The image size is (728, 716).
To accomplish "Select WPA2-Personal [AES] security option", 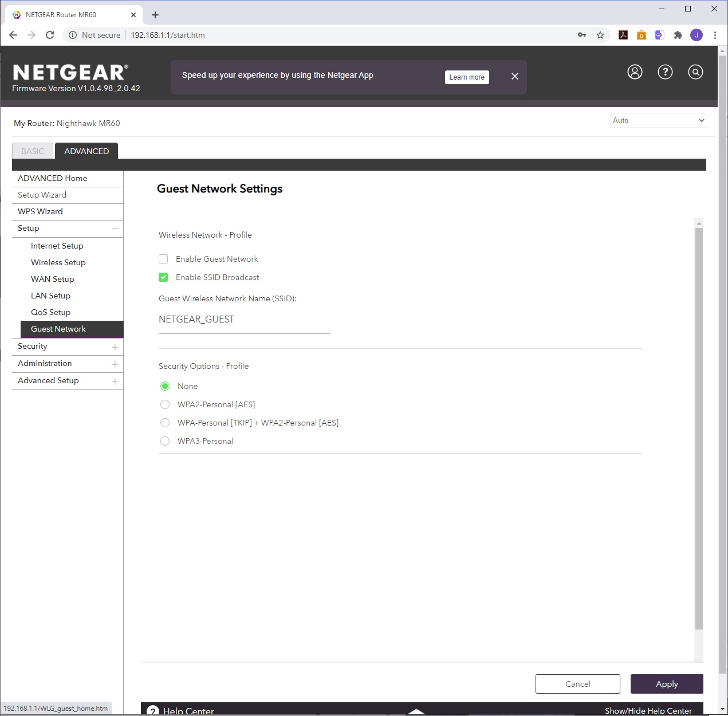I will (x=165, y=404).
